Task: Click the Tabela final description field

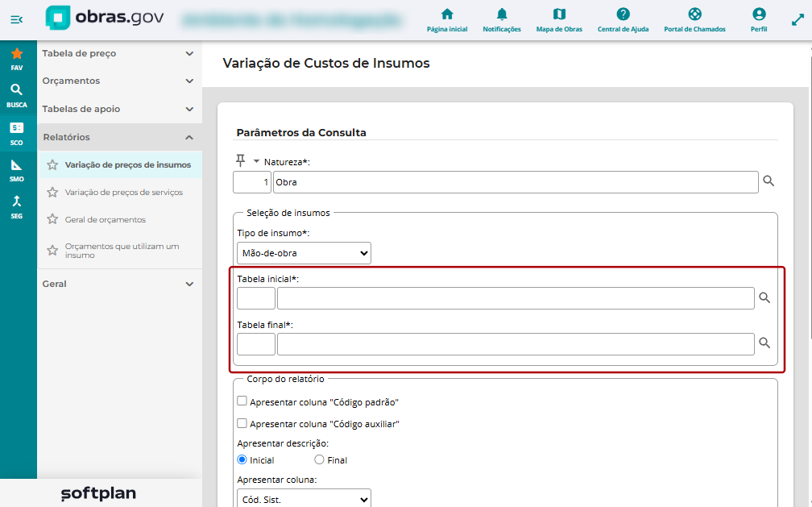Action: click(x=516, y=344)
